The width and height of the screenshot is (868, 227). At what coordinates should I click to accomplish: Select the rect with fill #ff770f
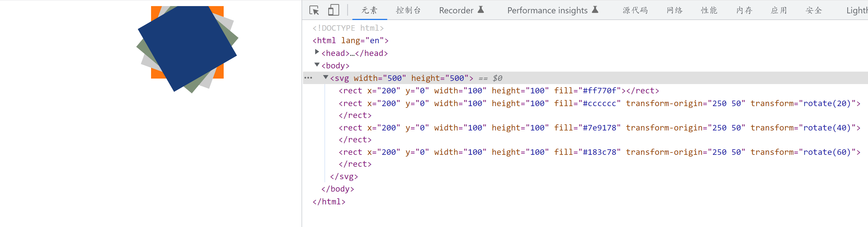tap(499, 90)
